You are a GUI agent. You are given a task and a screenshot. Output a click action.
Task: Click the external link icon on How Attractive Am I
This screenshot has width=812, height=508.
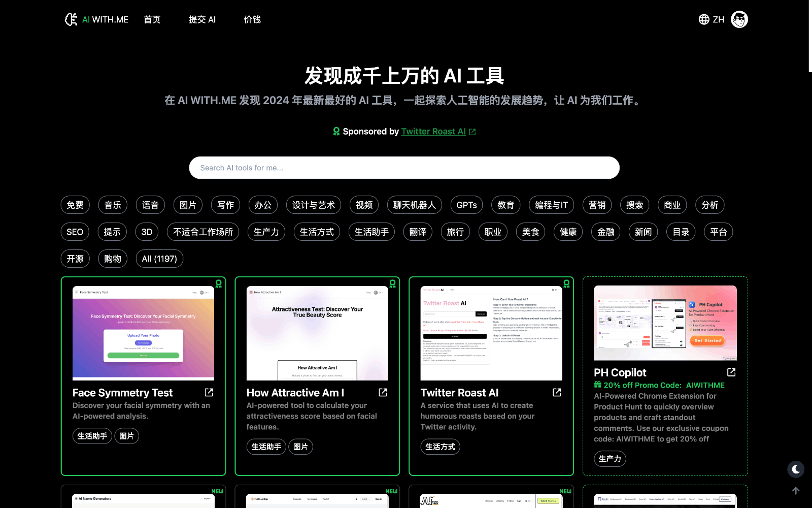383,392
